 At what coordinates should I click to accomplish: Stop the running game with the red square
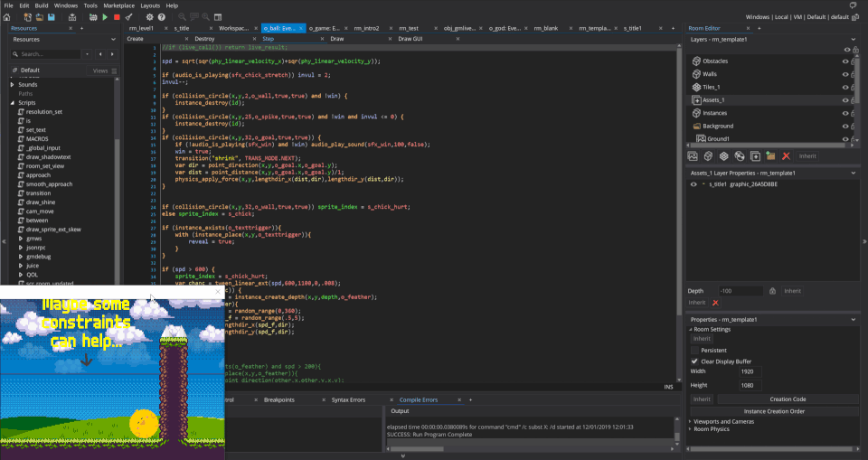pos(117,17)
